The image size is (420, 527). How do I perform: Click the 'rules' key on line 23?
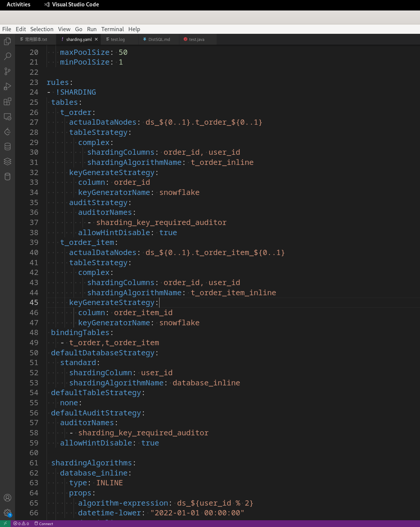(58, 82)
